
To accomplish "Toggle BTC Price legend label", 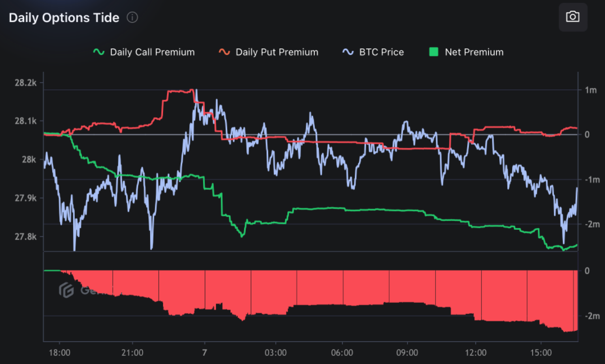I will click(381, 52).
